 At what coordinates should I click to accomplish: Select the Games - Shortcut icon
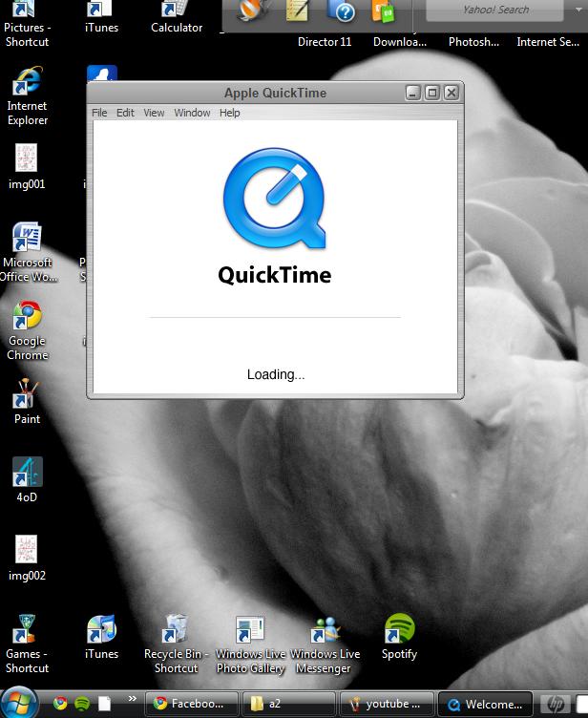(x=27, y=644)
